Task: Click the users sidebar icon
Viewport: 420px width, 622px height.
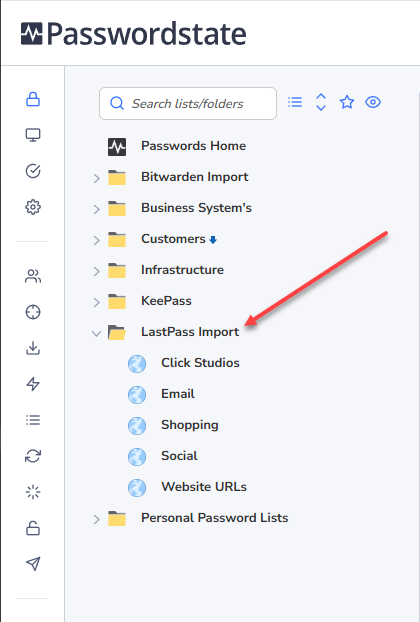Action: pos(33,276)
